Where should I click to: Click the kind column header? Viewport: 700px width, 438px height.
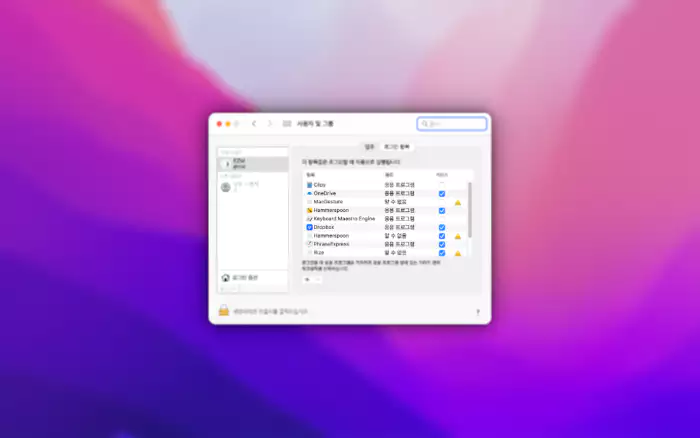(x=389, y=175)
